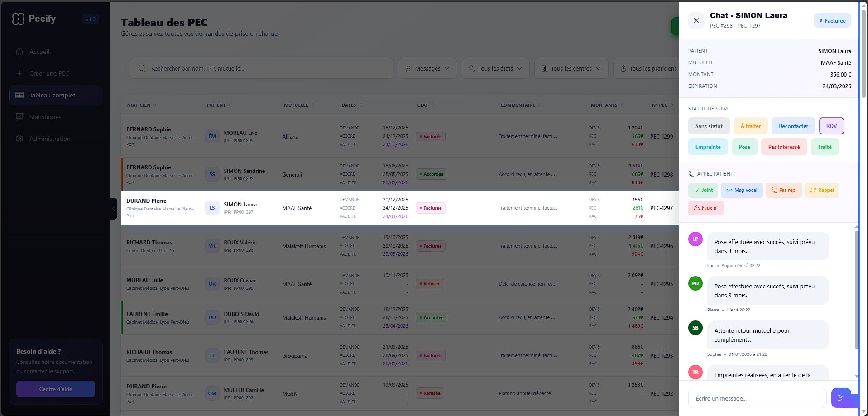Click the sort icon beside MONTANTS header

point(622,105)
